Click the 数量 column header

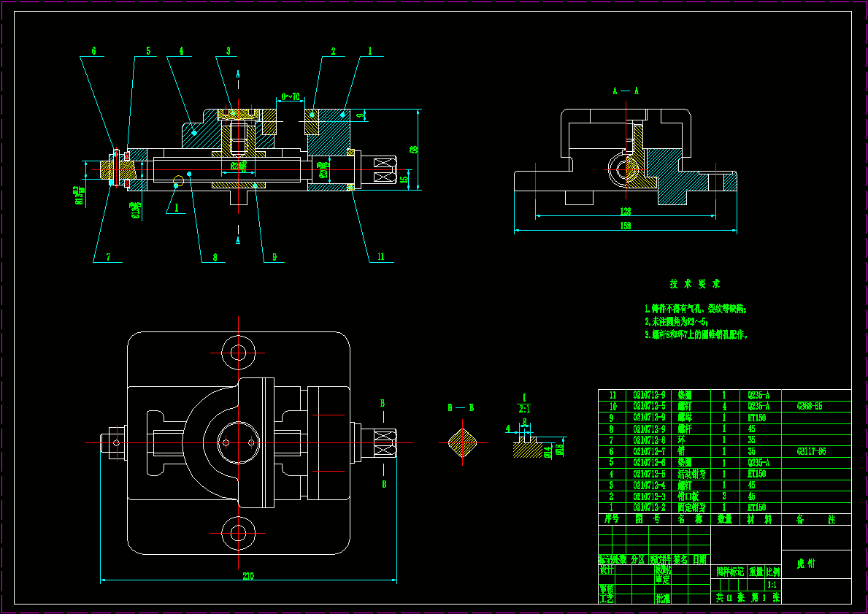tap(725, 519)
